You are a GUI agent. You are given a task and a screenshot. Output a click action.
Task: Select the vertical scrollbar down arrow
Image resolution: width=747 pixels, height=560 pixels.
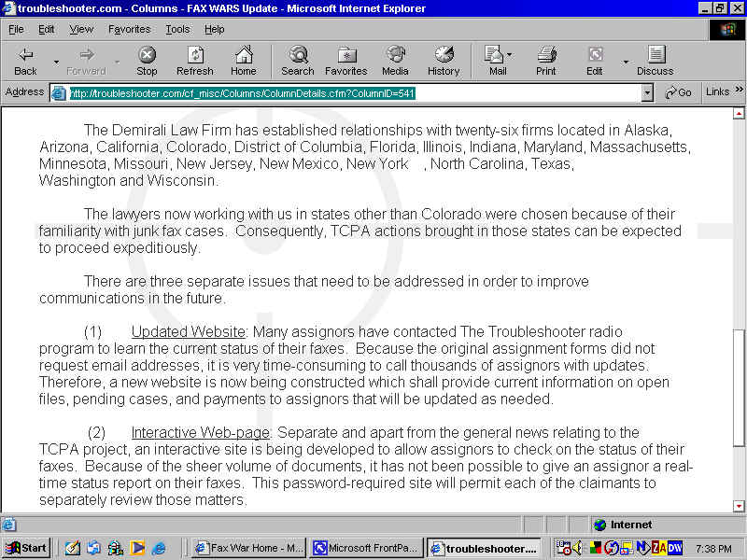(739, 506)
